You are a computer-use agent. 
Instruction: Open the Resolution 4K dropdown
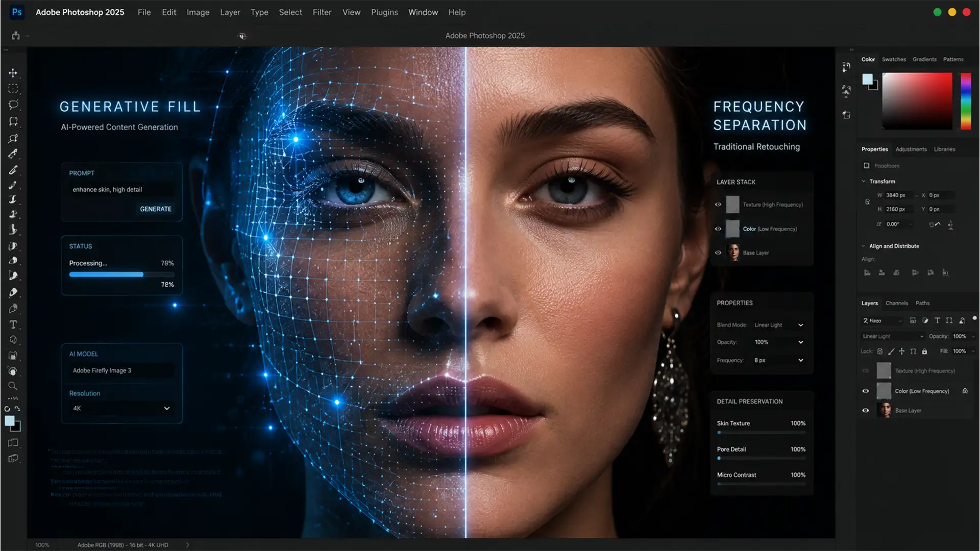pyautogui.click(x=121, y=408)
